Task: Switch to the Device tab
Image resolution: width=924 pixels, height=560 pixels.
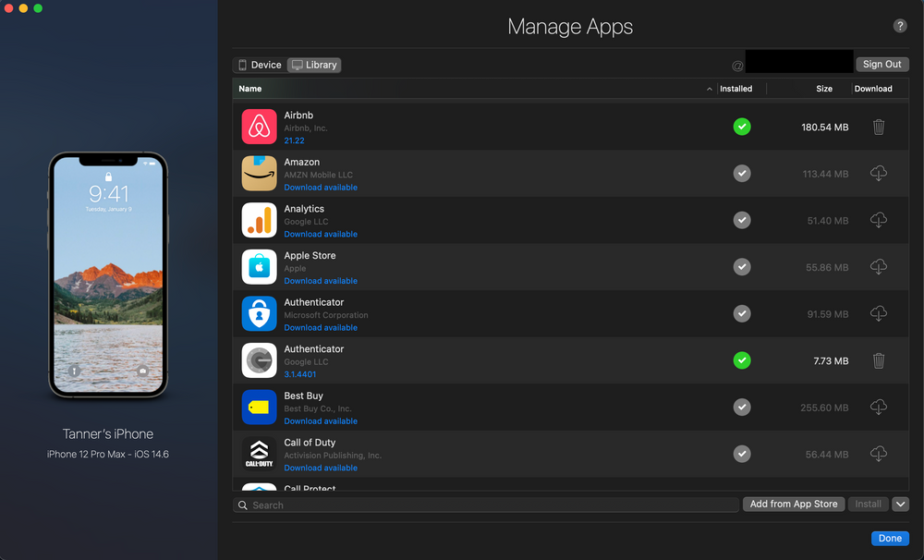Action: tap(260, 65)
